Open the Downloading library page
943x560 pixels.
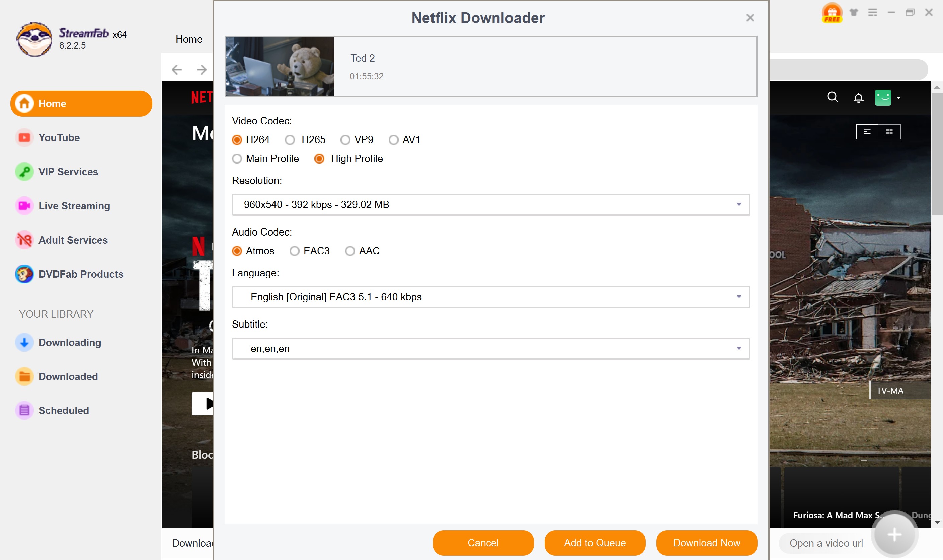coord(70,342)
